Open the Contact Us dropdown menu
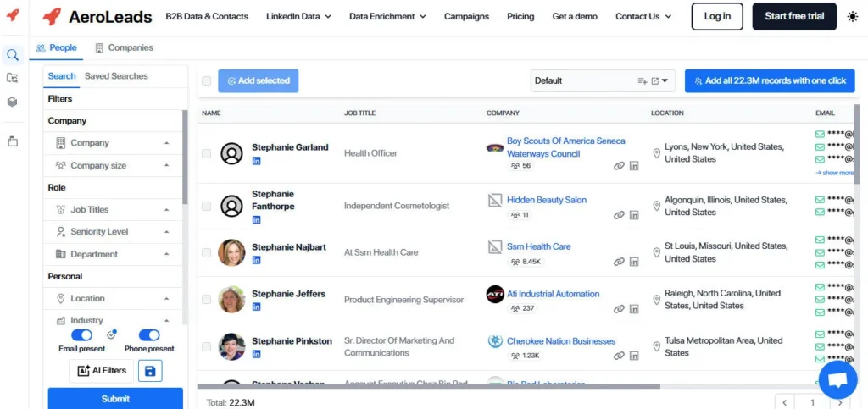Viewport: 868px width, 409px height. coord(643,17)
